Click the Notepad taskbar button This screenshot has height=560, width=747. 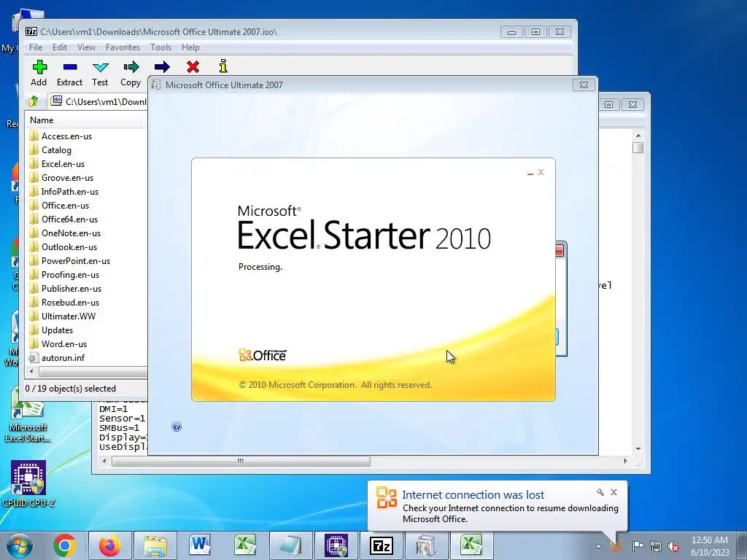click(x=290, y=545)
